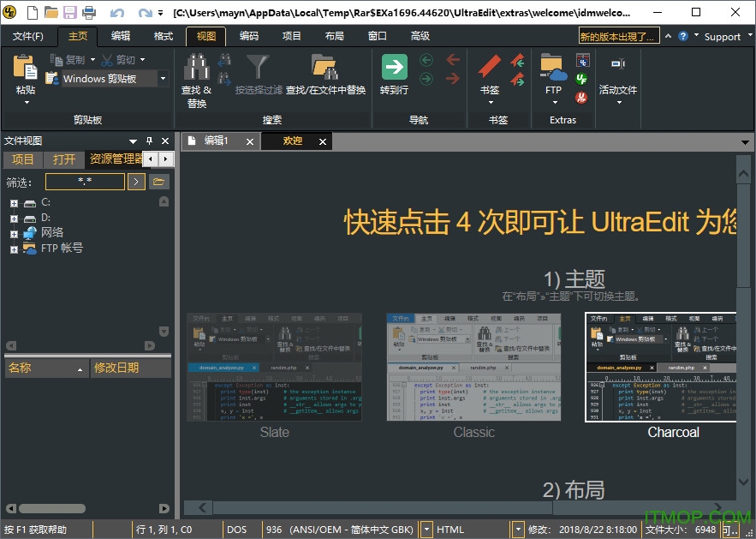
Task: Click the Save disk icon in title bar
Action: coord(70,12)
